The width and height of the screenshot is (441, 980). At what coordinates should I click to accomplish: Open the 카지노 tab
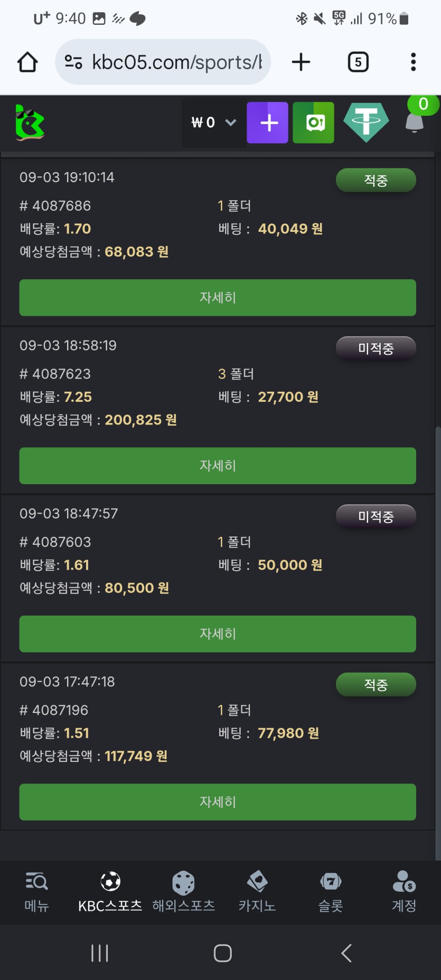(x=257, y=892)
